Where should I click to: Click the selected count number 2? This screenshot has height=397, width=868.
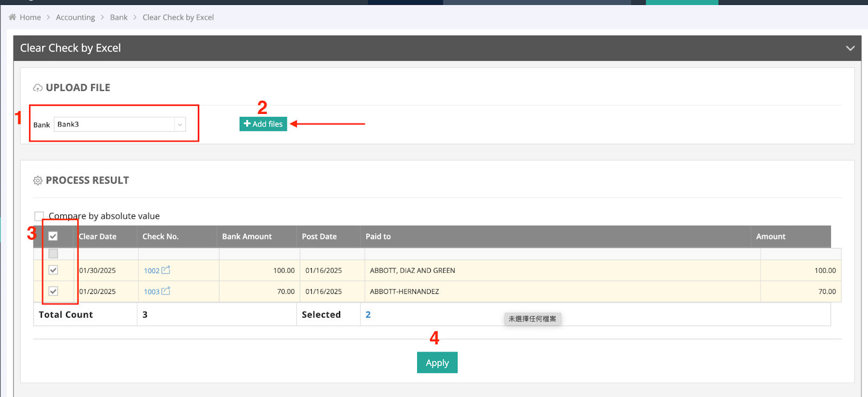pos(368,315)
